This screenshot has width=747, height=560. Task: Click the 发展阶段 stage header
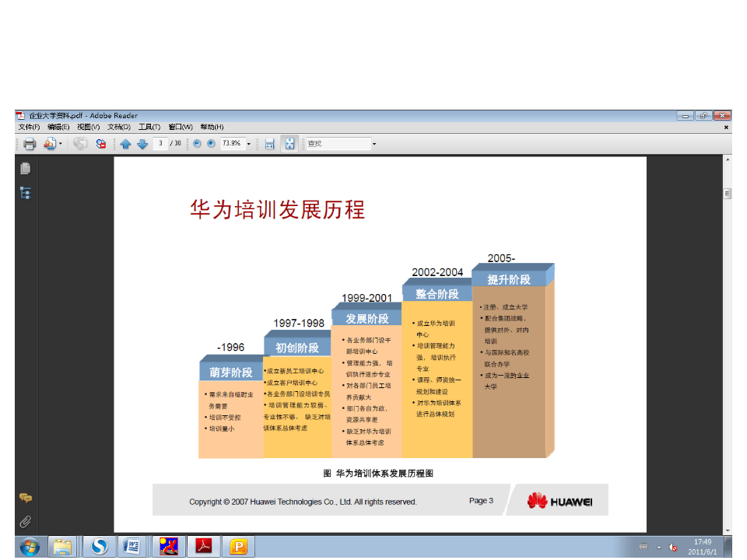coord(366,319)
